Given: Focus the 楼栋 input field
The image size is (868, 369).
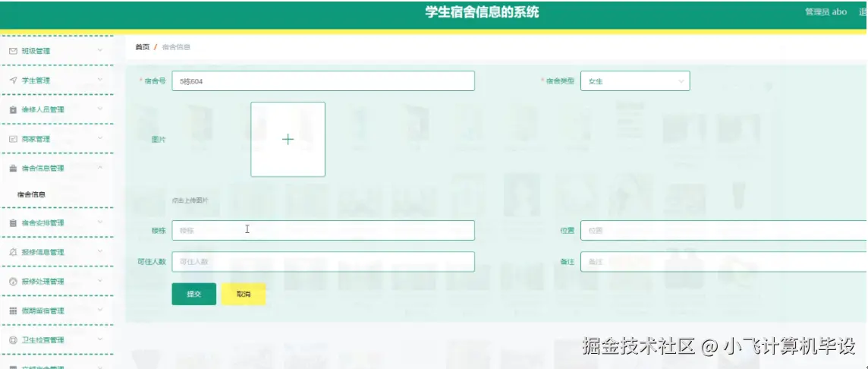Looking at the screenshot, I should click(x=323, y=231).
